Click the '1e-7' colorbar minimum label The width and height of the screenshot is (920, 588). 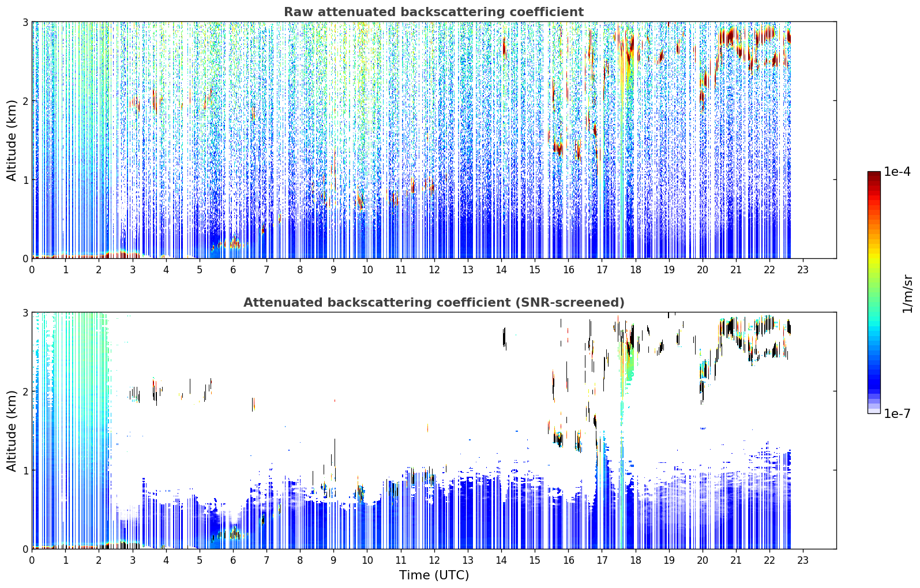(897, 413)
